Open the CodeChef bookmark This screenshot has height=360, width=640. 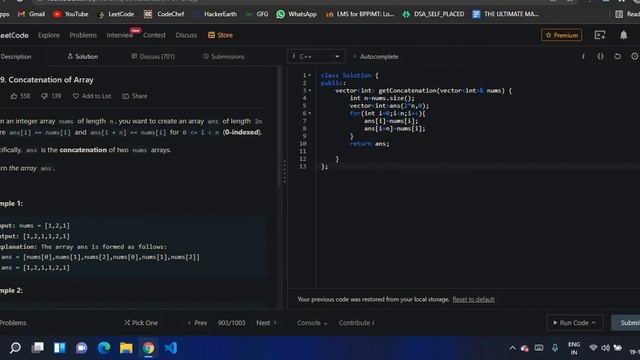(164, 14)
